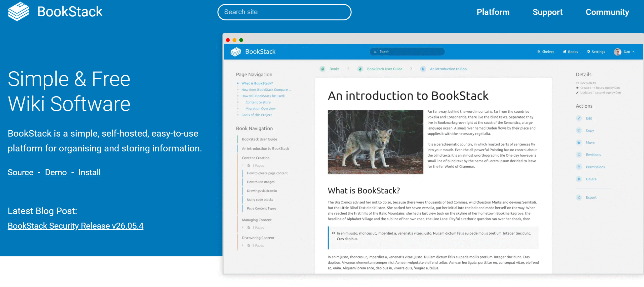Open the Content Creation chapter

coord(256,158)
